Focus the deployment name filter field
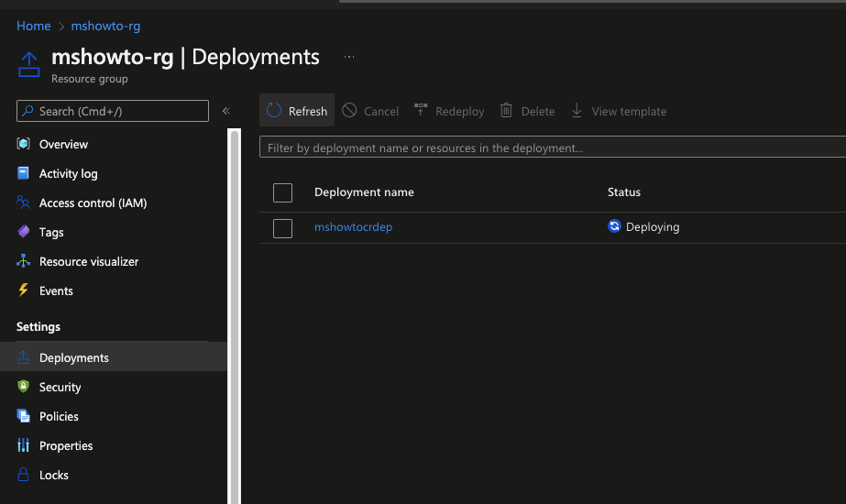 coord(553,148)
